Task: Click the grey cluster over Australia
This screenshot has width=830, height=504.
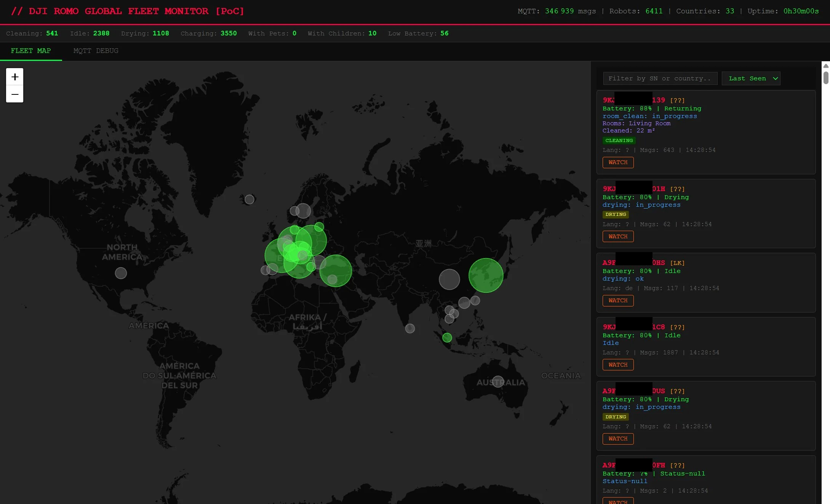Action: point(498,381)
